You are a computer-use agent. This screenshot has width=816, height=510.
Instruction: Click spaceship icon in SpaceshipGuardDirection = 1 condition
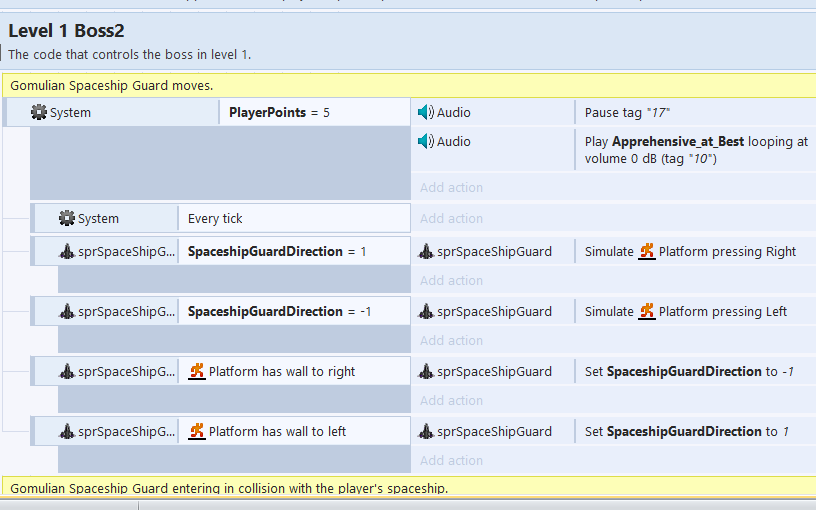click(x=67, y=252)
